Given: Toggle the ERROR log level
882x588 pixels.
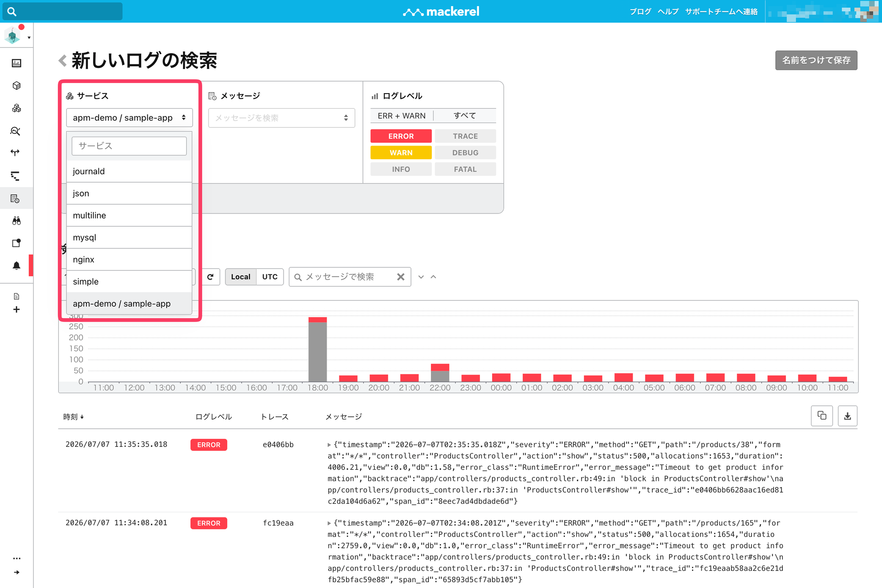Looking at the screenshot, I should coord(401,136).
